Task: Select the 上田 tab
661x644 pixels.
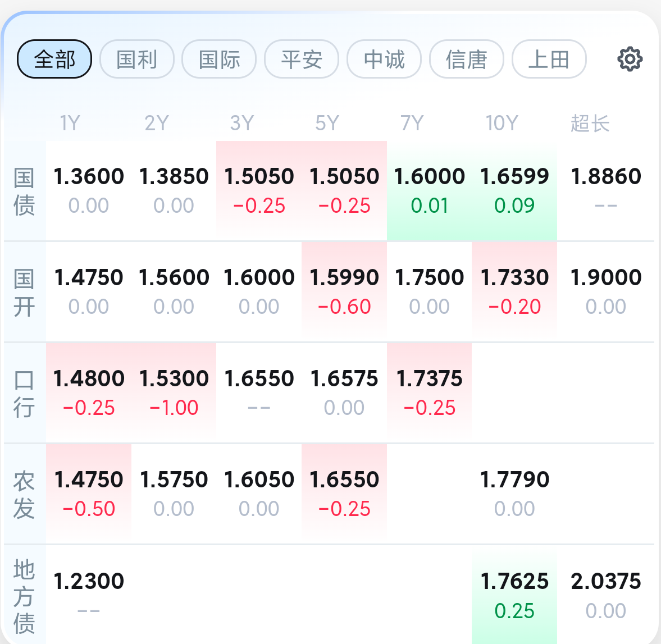Action: [x=549, y=59]
